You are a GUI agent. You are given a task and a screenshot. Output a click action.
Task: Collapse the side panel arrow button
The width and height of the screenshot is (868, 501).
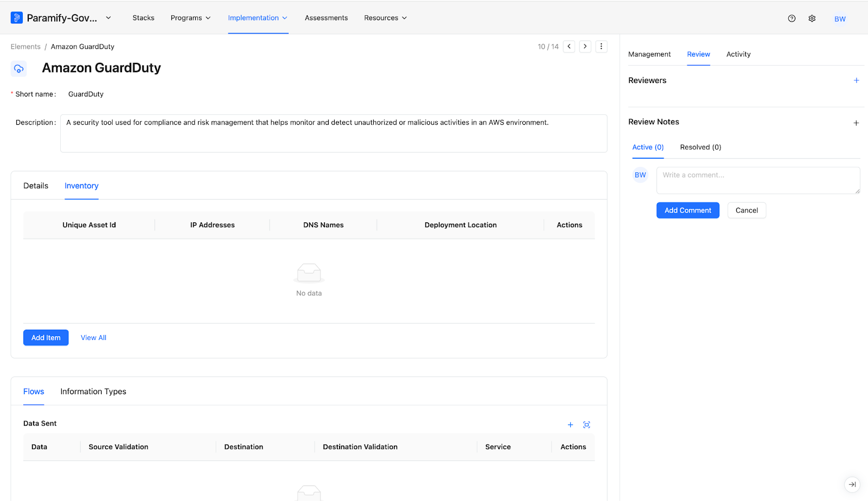click(x=852, y=485)
